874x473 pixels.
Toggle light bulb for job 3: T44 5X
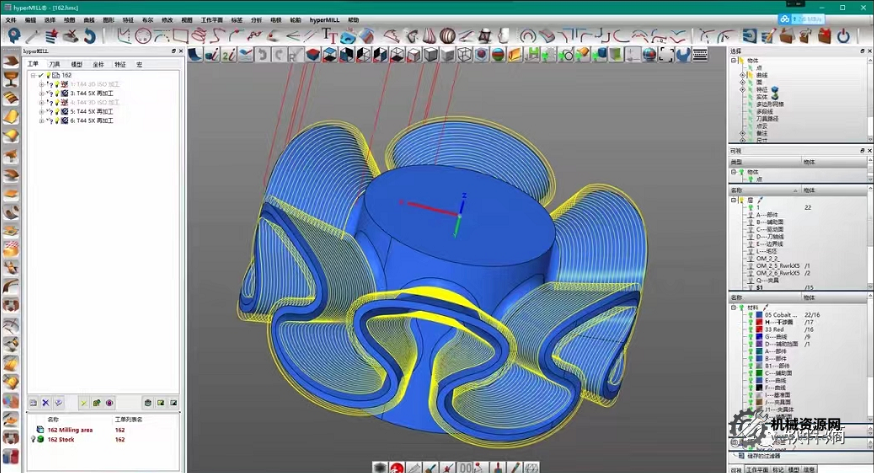point(56,93)
